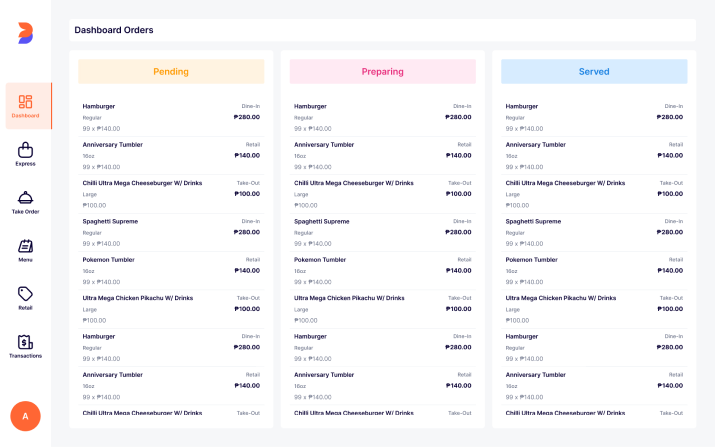Viewport: 715px width, 447px height.
Task: Open Express shopping bag icon
Action: tap(25, 150)
